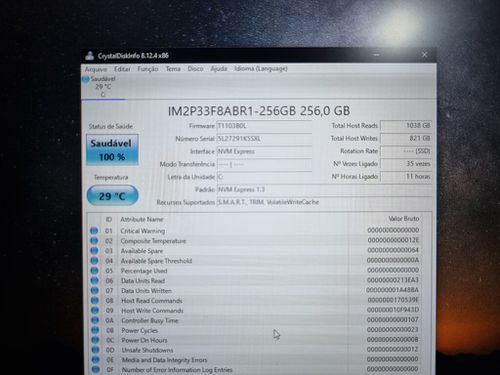
Task: Click the status circle next to Host Read Commands
Action: (95, 300)
